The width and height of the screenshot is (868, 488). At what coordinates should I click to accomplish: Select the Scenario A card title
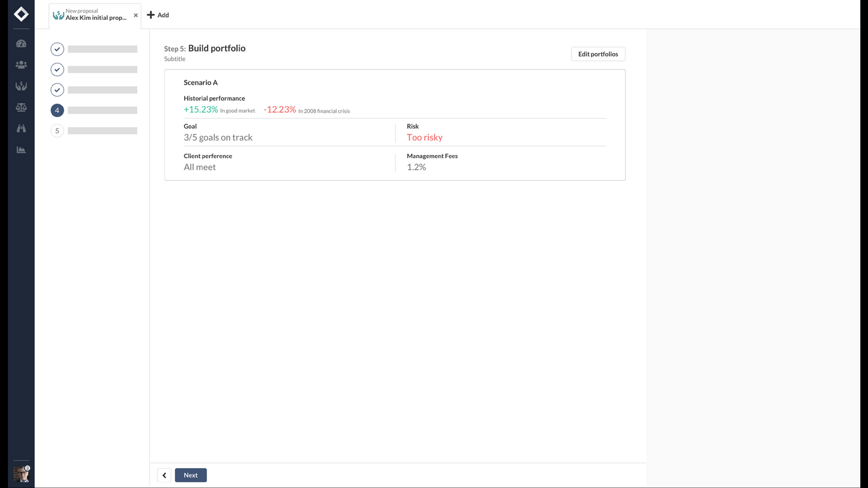200,83
